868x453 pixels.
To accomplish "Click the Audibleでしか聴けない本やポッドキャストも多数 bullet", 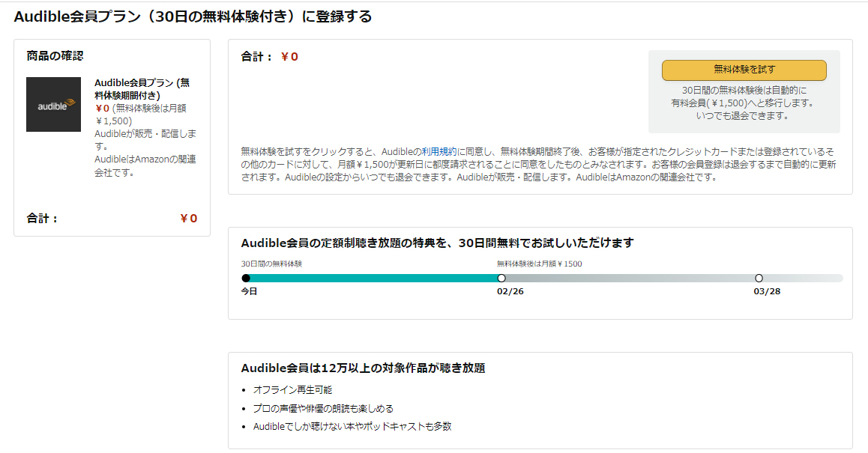I will [x=352, y=427].
